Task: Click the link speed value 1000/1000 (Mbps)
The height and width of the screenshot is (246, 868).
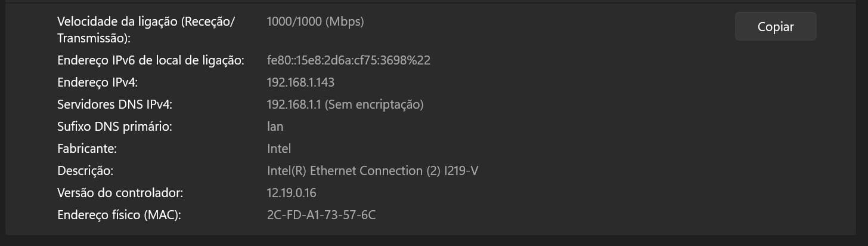Action: [x=315, y=21]
